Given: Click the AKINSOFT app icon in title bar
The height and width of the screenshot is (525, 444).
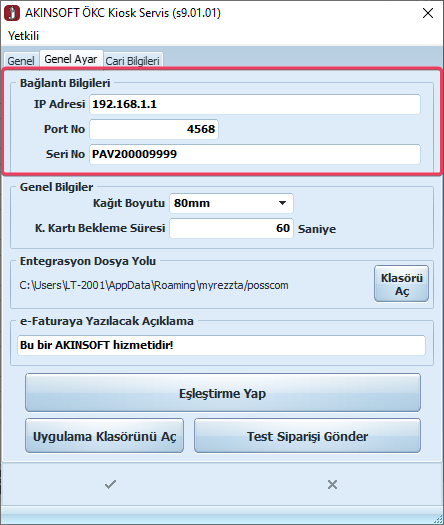Looking at the screenshot, I should point(12,13).
